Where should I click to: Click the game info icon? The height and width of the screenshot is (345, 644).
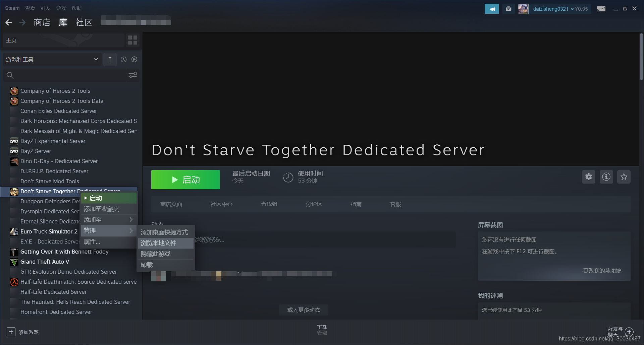(x=606, y=177)
